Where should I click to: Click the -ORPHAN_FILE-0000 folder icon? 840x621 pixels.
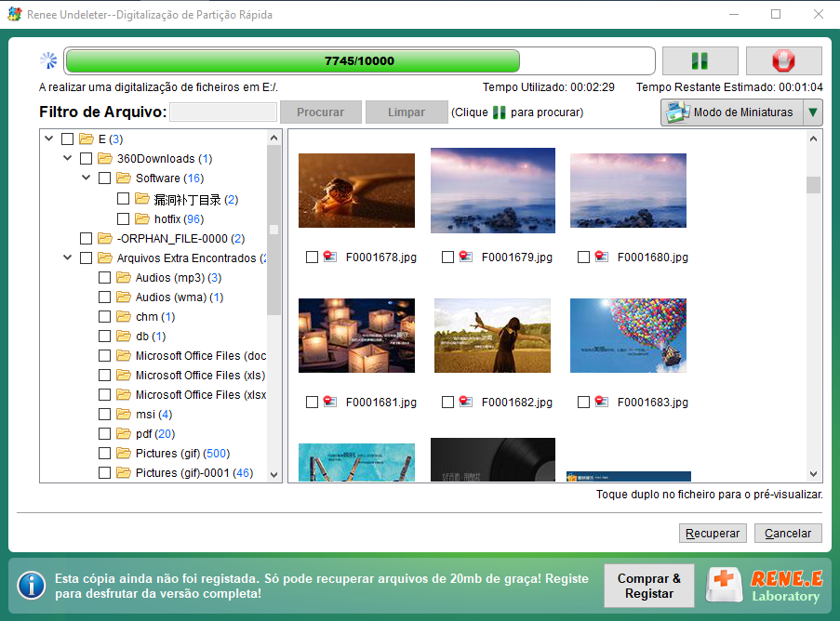[105, 238]
